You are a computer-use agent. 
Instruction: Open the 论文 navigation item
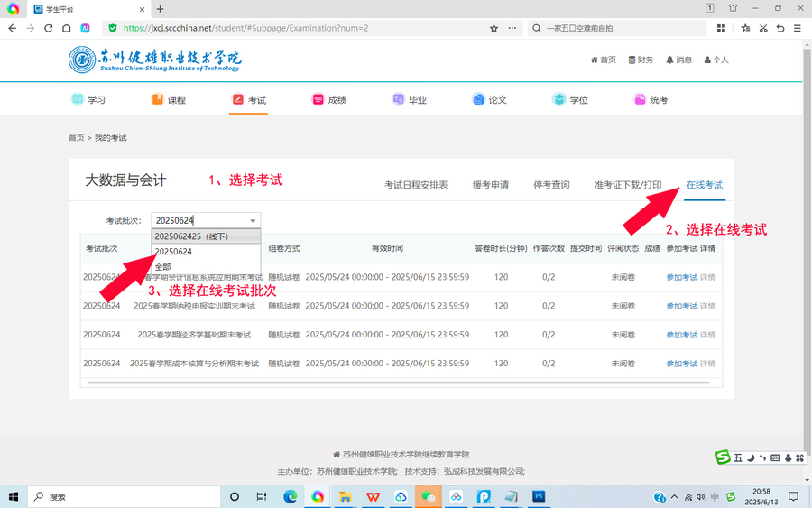(x=489, y=99)
